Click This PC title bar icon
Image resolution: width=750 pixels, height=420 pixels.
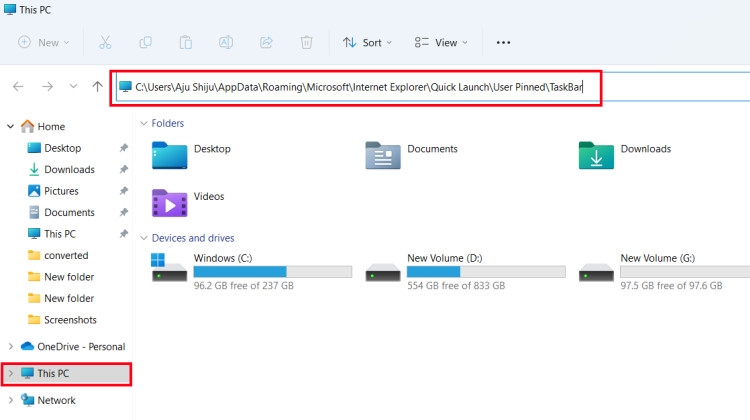click(x=10, y=9)
